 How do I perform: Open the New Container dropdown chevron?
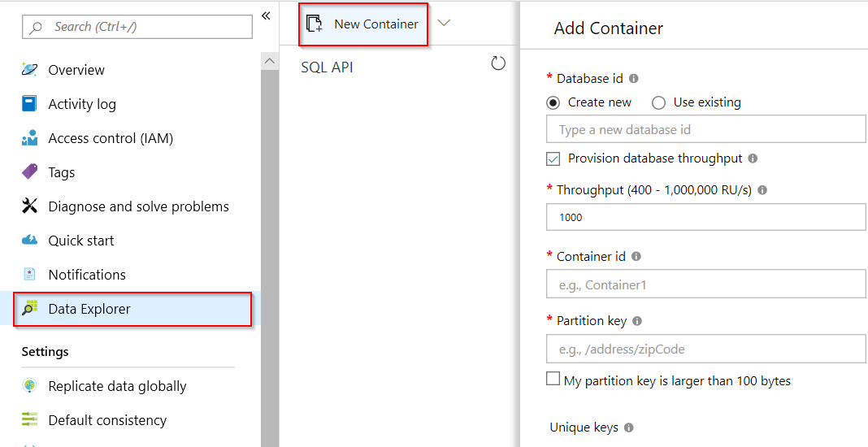click(444, 23)
